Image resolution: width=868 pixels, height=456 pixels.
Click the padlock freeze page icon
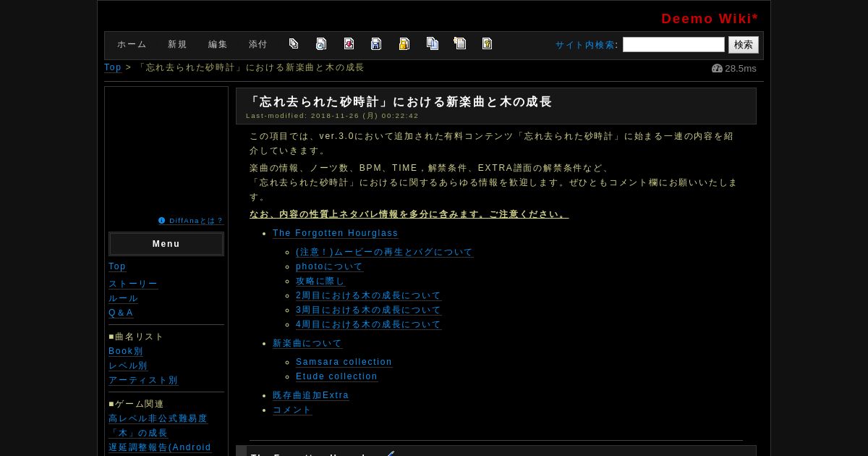404,43
